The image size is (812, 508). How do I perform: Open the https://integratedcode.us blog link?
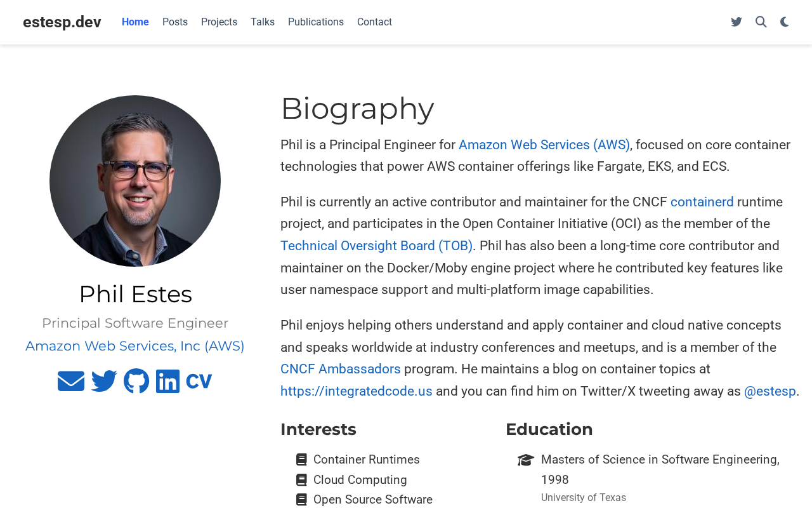pos(357,391)
